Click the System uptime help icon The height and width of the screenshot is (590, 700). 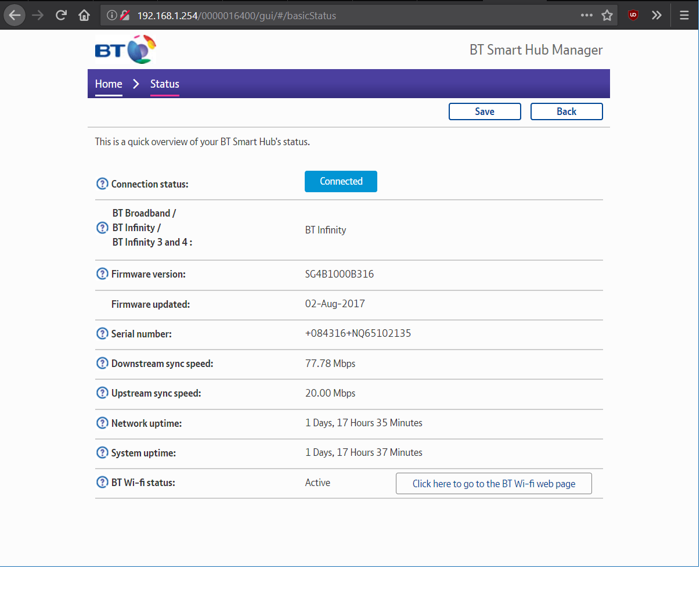102,453
